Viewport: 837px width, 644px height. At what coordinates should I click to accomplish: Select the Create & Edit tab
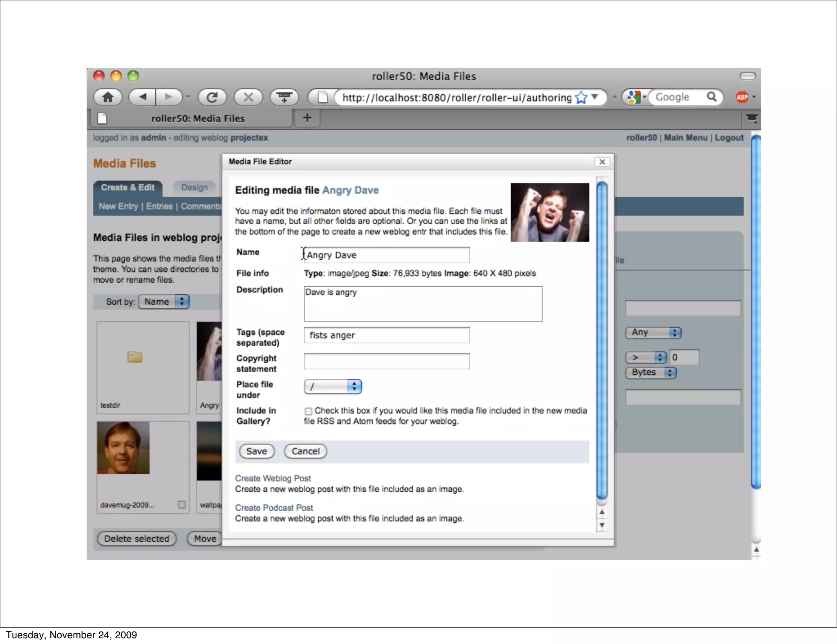(128, 188)
